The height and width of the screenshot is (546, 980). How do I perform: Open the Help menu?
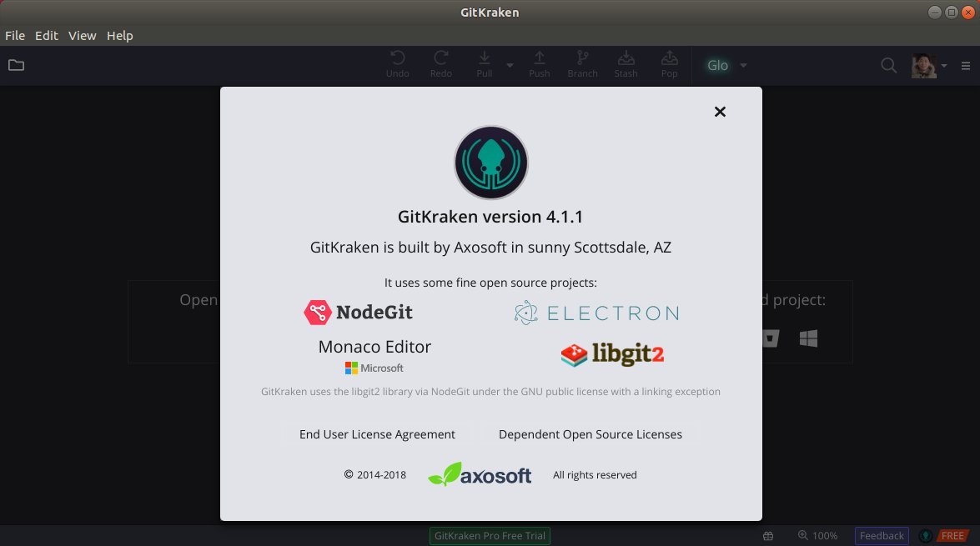pyautogui.click(x=119, y=36)
